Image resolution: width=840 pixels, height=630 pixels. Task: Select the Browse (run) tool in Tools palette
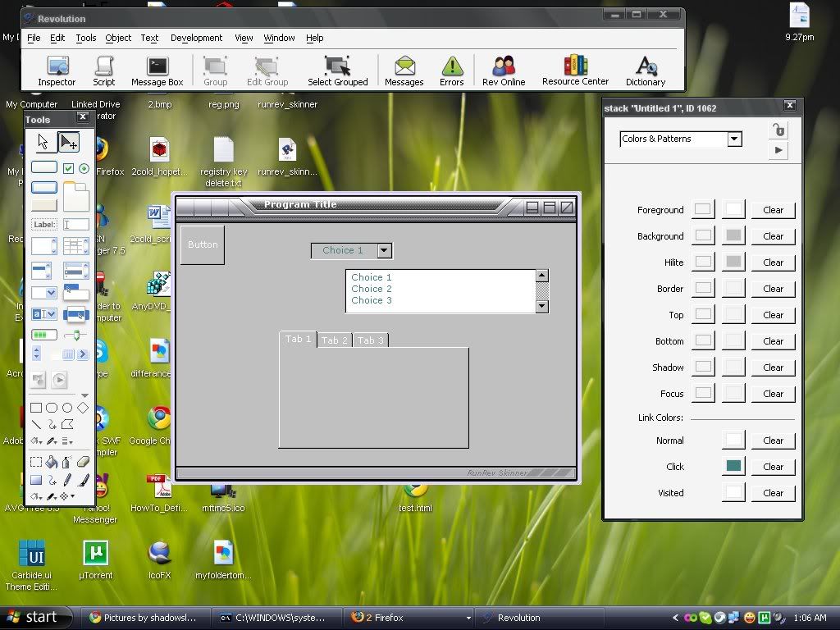[43, 142]
